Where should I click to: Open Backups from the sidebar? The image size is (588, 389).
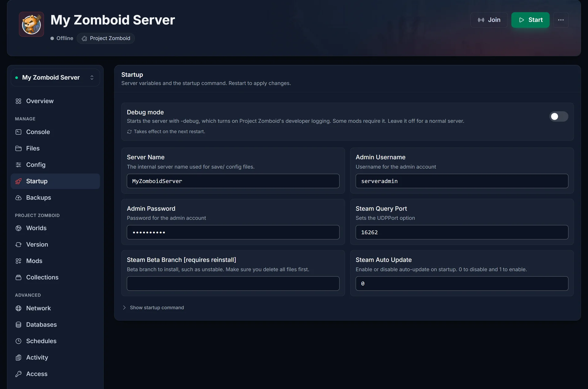tap(55, 198)
